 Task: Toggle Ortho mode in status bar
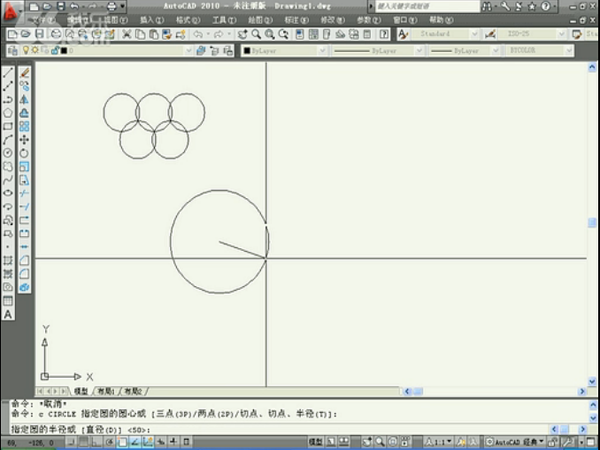tap(96, 442)
